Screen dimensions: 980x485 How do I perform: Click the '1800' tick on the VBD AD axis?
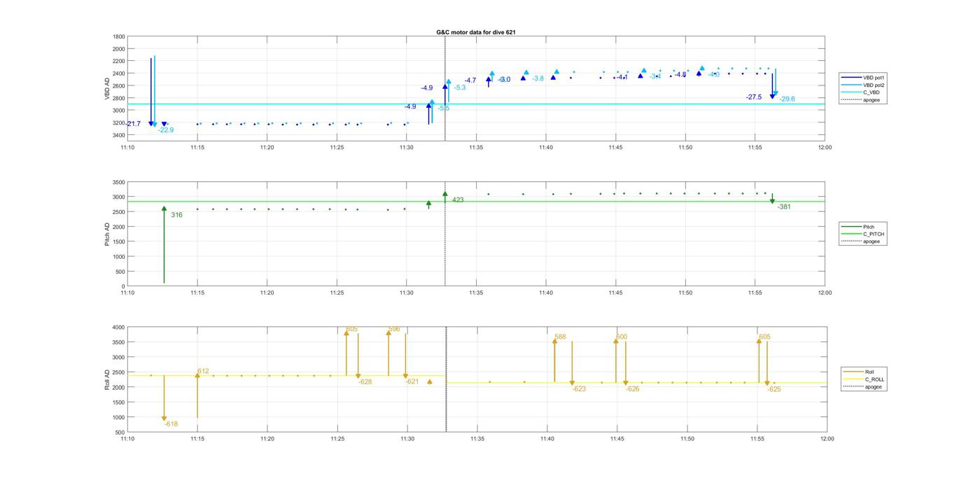tap(119, 36)
